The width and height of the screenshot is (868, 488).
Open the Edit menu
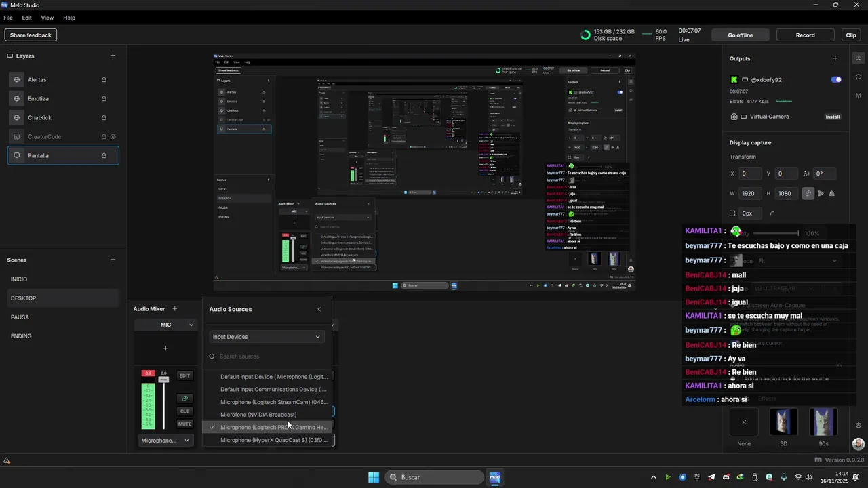[x=27, y=18]
